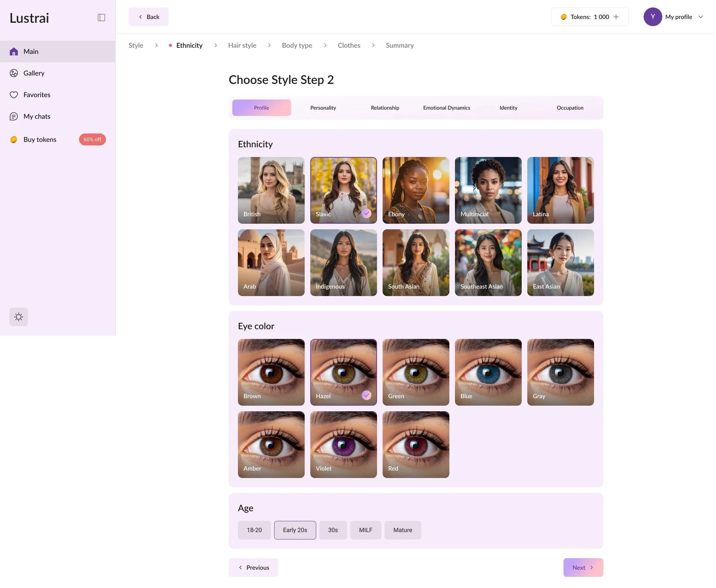Toggle light theme sun icon
The image size is (716, 588).
[x=19, y=317]
